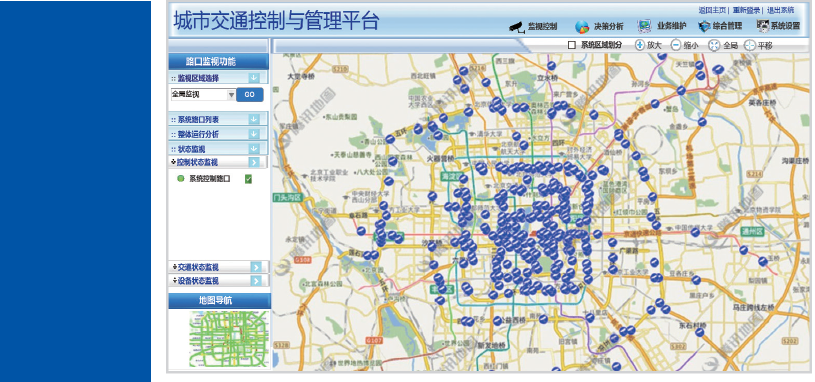Click the 放大 zoom-in map icon
The width and height of the screenshot is (815, 382).
click(x=640, y=45)
